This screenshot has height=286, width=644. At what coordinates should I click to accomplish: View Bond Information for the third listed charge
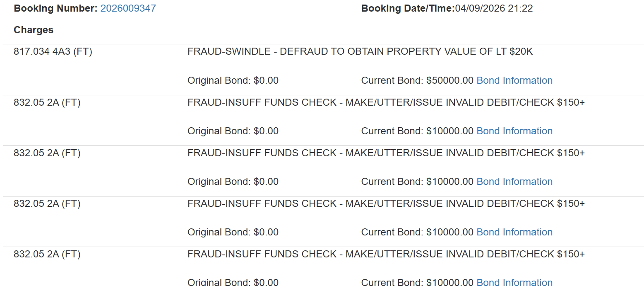coord(514,181)
